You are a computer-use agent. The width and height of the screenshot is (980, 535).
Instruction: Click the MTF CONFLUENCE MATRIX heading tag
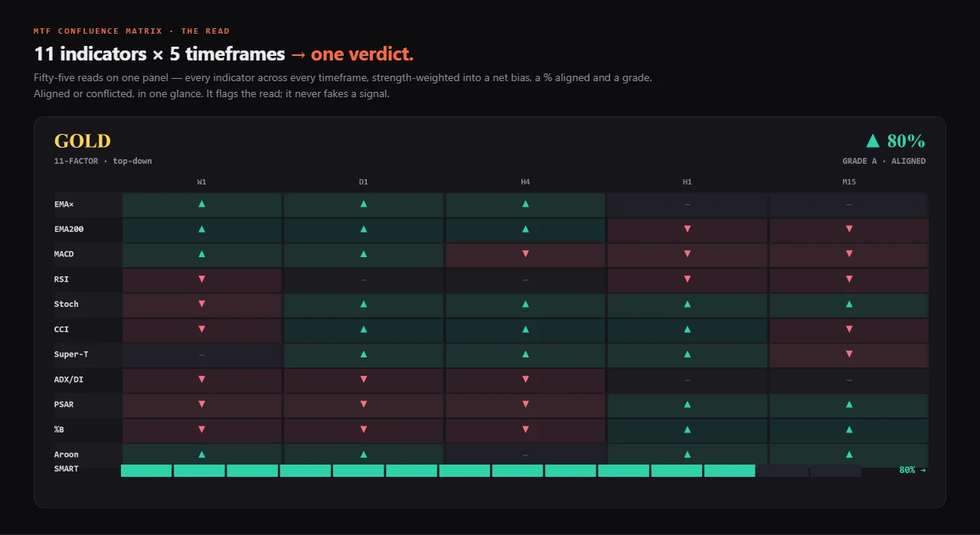(x=132, y=31)
